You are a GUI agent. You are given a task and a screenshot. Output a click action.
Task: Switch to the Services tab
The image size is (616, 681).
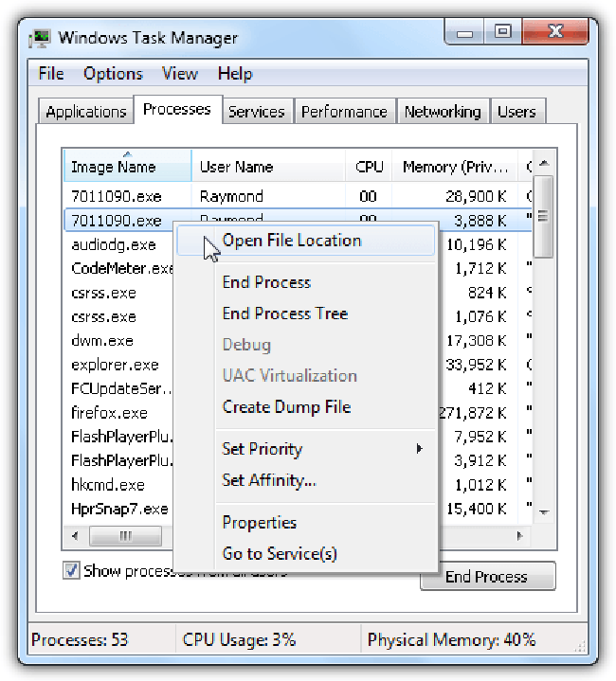256,112
